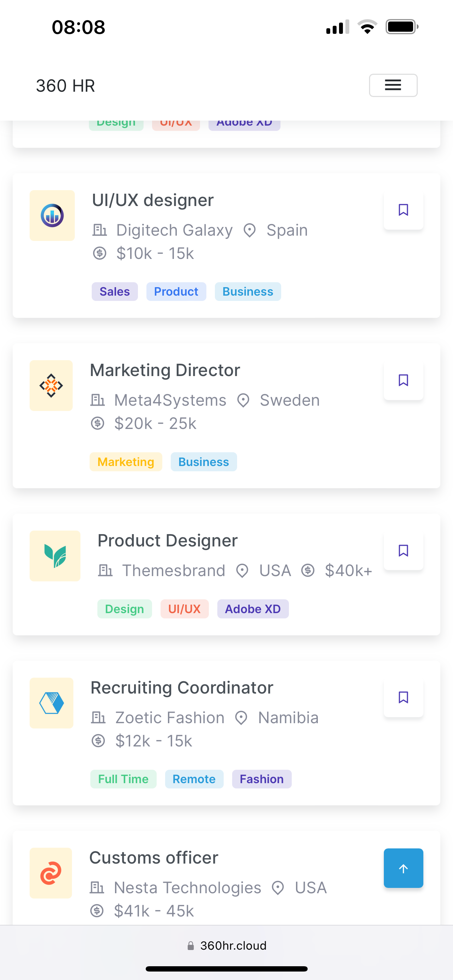Open Nesta Technologies swirl logo
453x980 pixels.
click(51, 873)
